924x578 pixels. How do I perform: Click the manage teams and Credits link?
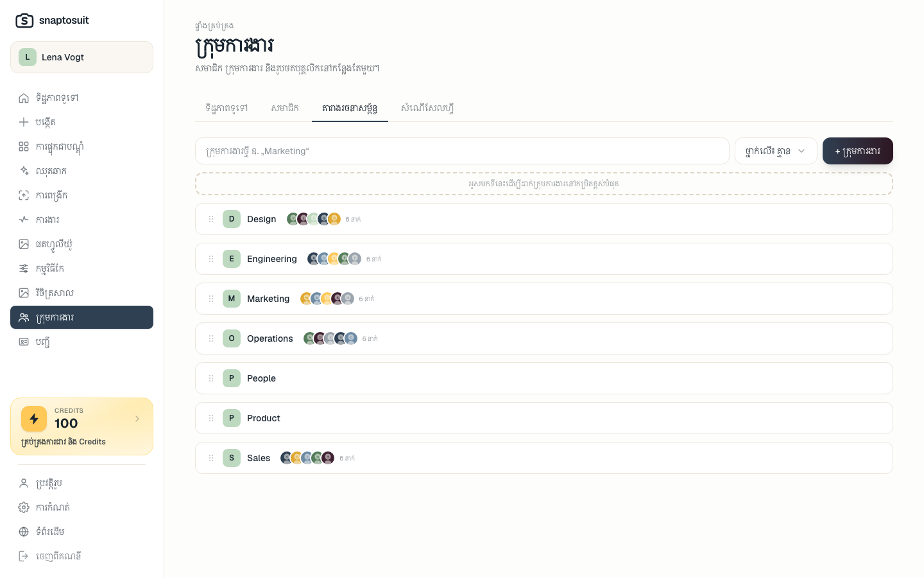pyautogui.click(x=64, y=442)
